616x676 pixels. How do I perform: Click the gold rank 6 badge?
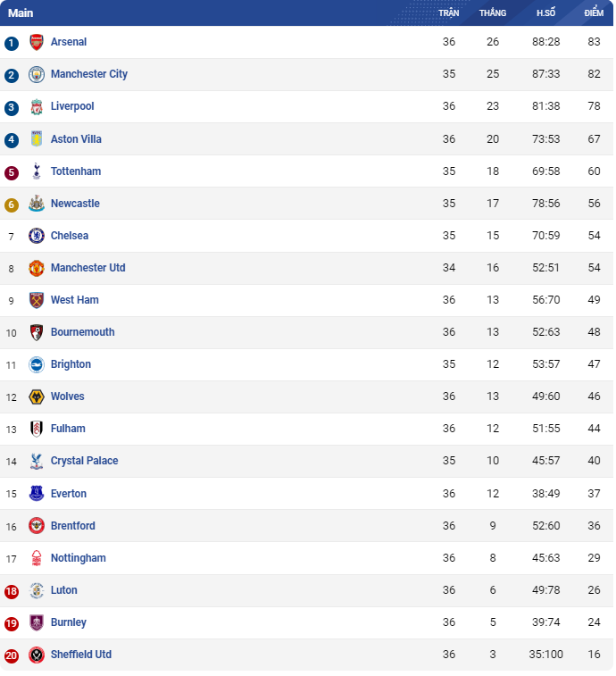point(12,204)
